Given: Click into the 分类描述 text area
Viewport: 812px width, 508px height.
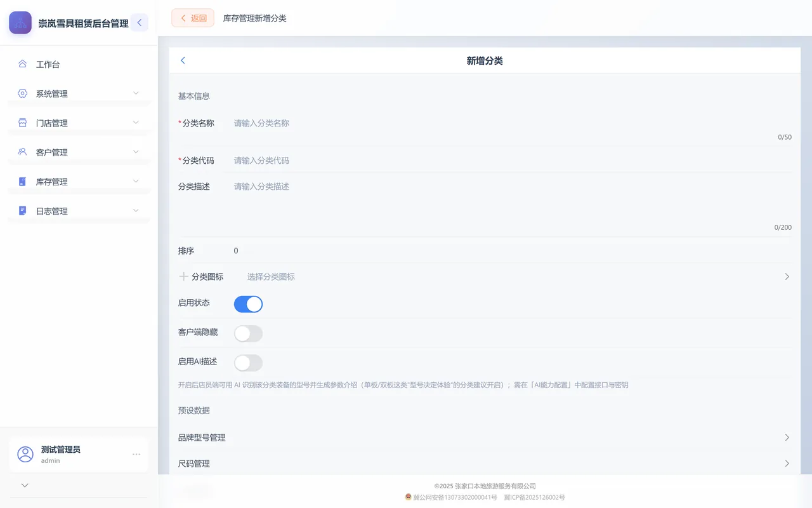Looking at the screenshot, I should click(513, 200).
